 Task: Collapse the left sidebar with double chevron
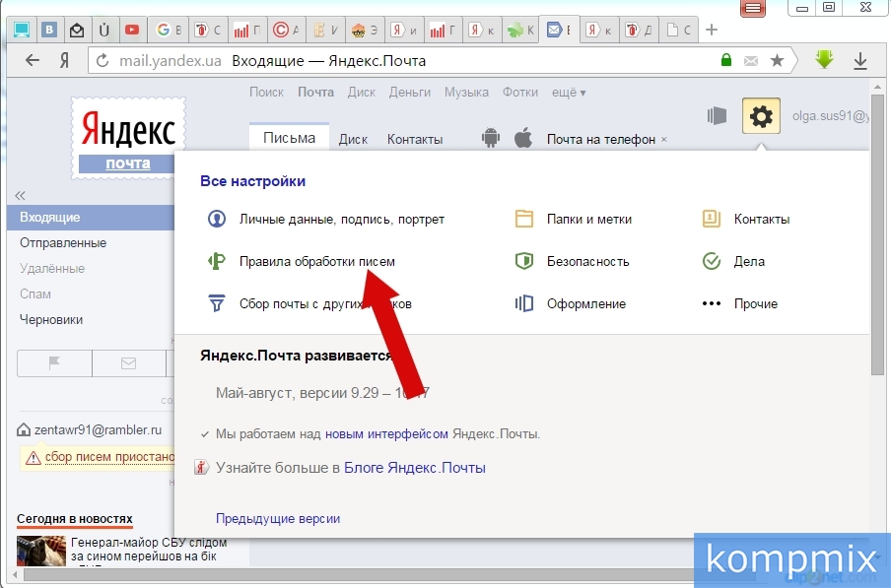tap(20, 195)
